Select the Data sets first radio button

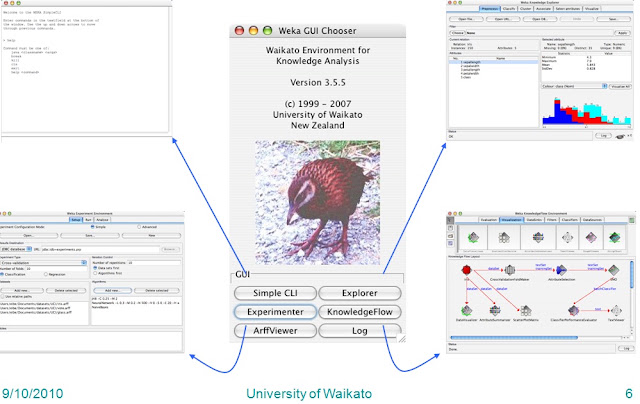95,268
